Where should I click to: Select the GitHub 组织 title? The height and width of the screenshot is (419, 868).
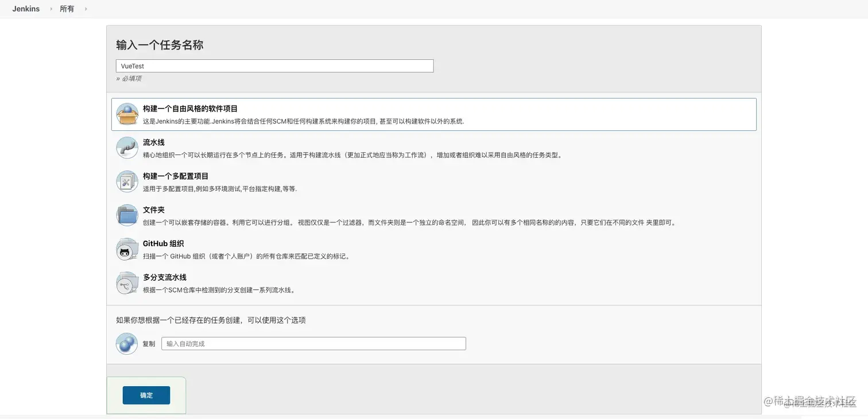pyautogui.click(x=163, y=243)
